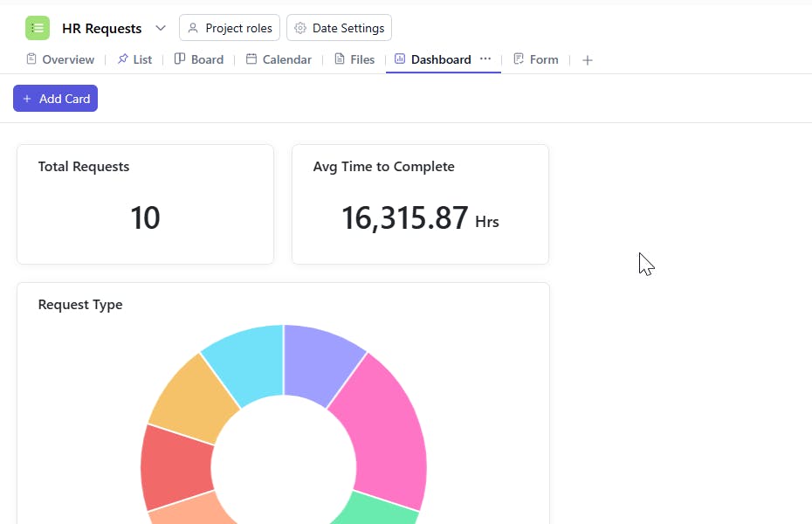Click the green HR Requests project icon
Screen dimensions: 812x524
(x=38, y=28)
